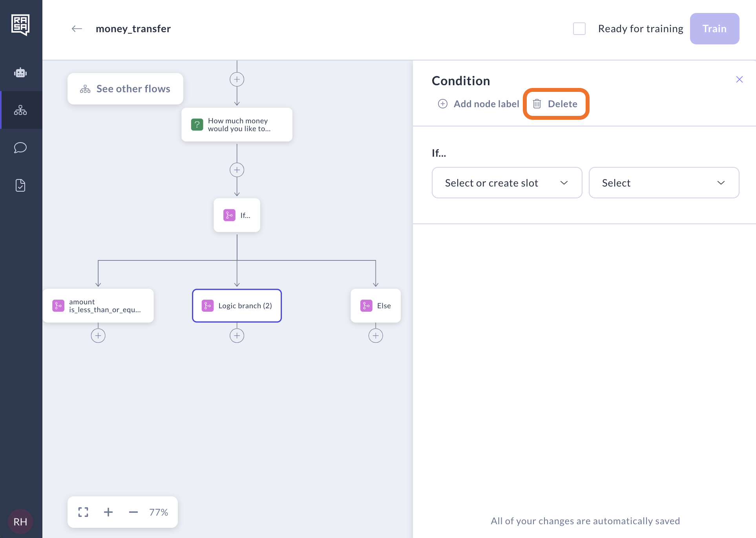Open the assistant robot icon in sidebar

coord(20,73)
